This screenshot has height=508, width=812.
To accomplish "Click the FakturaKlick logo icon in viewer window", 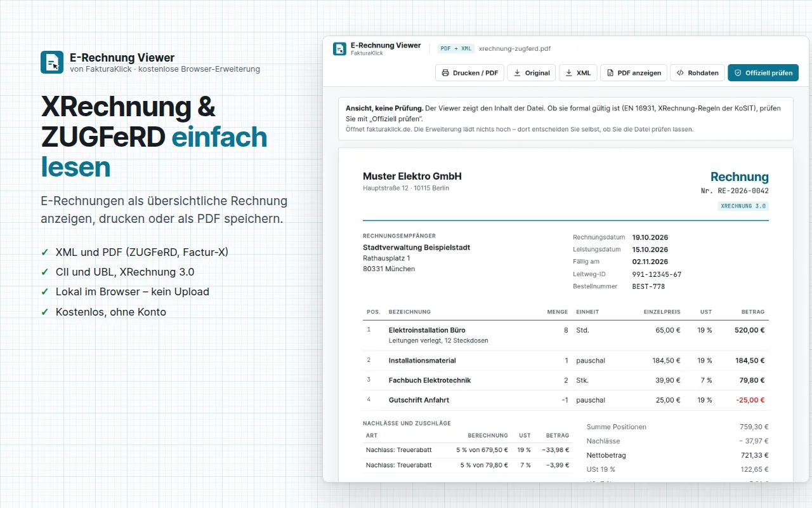I will pos(339,49).
